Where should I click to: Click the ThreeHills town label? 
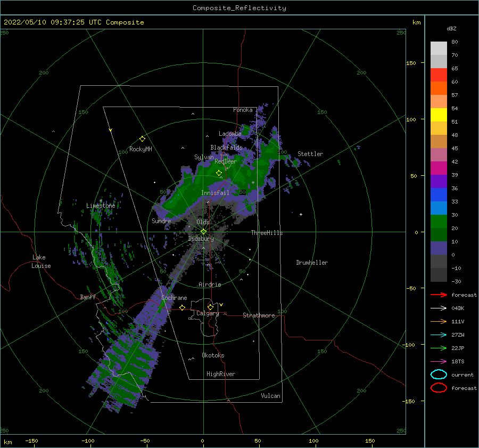[x=267, y=233]
